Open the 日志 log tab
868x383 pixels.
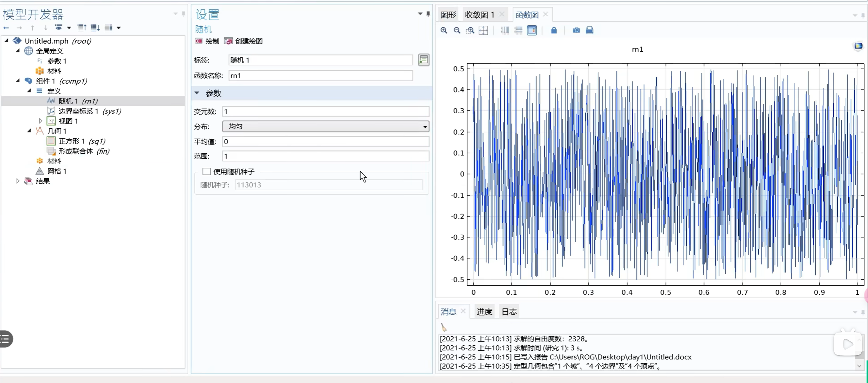click(509, 312)
